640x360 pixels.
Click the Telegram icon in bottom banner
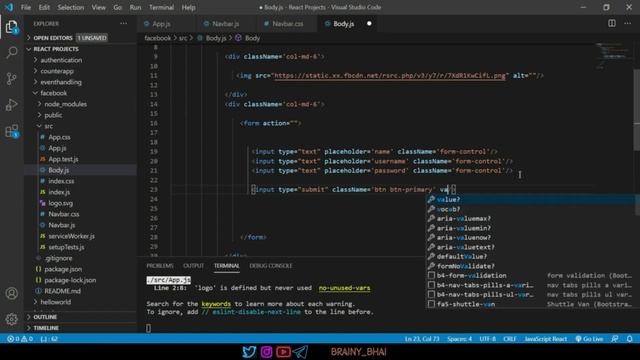(300, 351)
